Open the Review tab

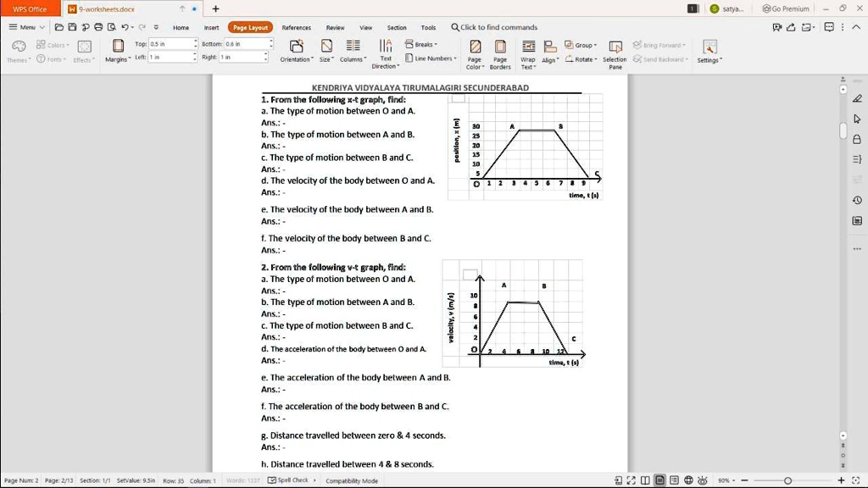pos(335,27)
